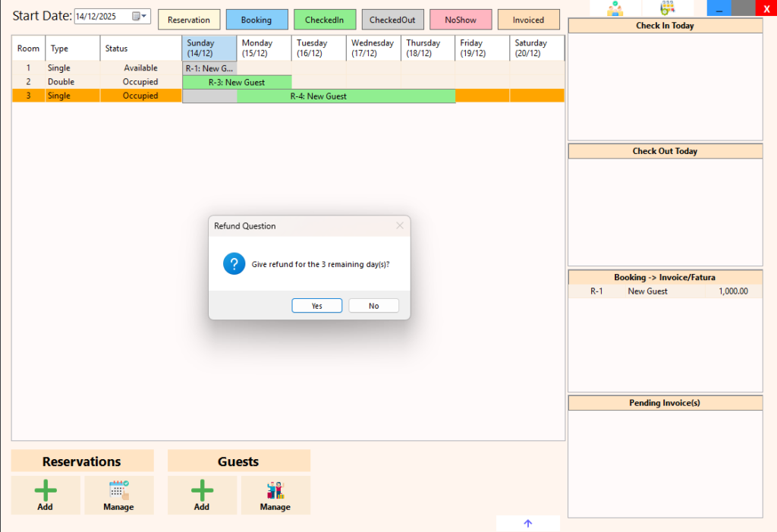This screenshot has width=777, height=532.
Task: Decline the refund by pressing No
Action: (373, 306)
